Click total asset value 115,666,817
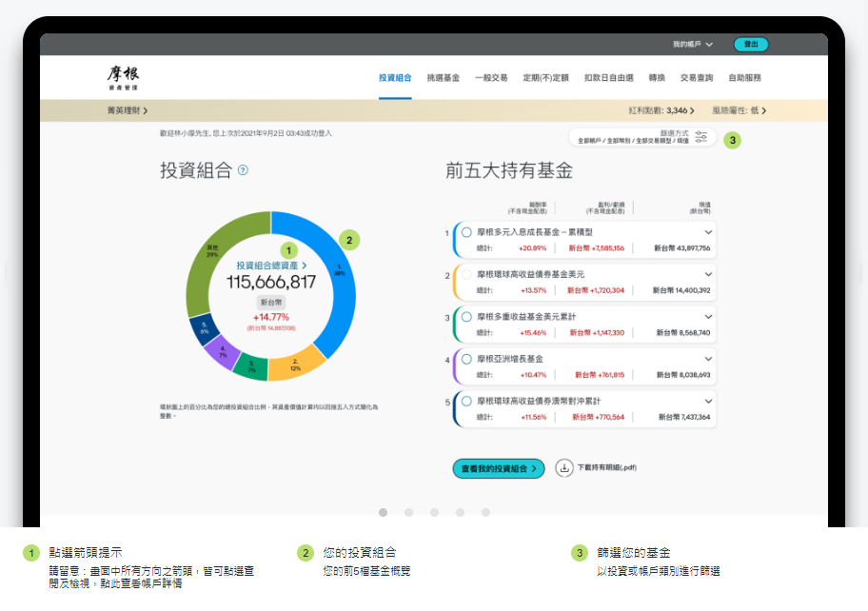868x611 pixels. tap(271, 283)
